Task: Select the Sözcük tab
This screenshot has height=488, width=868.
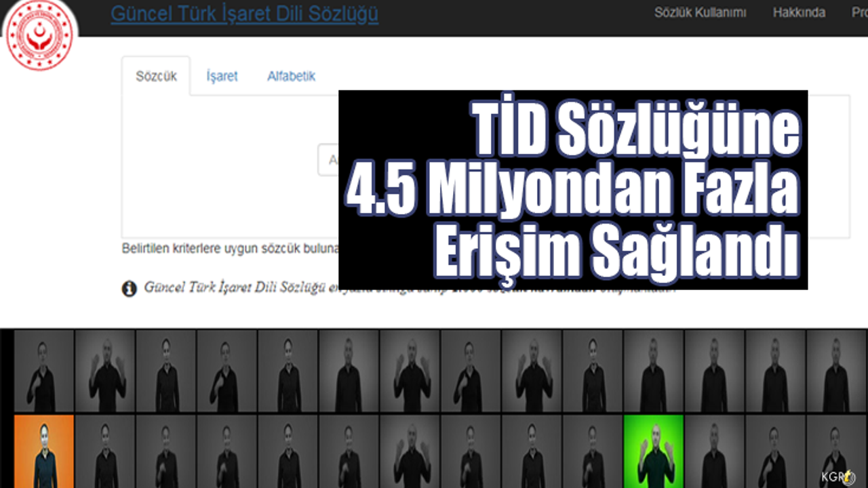Action: tap(156, 77)
